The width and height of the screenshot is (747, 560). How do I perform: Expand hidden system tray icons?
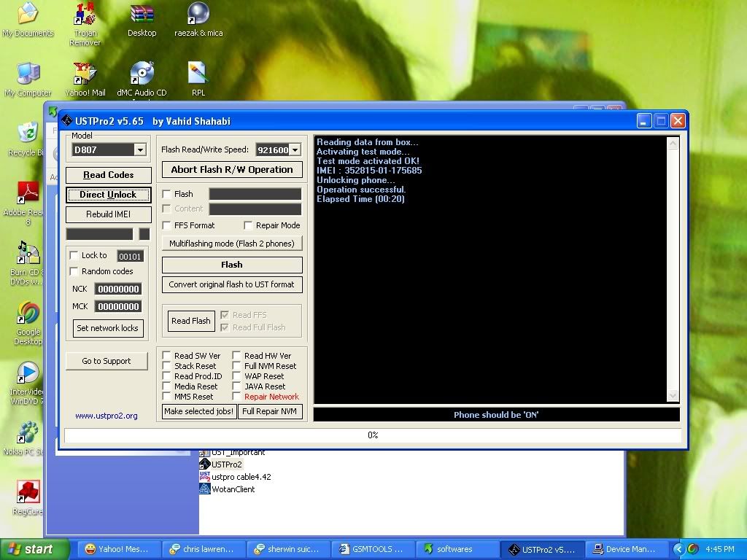pyautogui.click(x=678, y=550)
